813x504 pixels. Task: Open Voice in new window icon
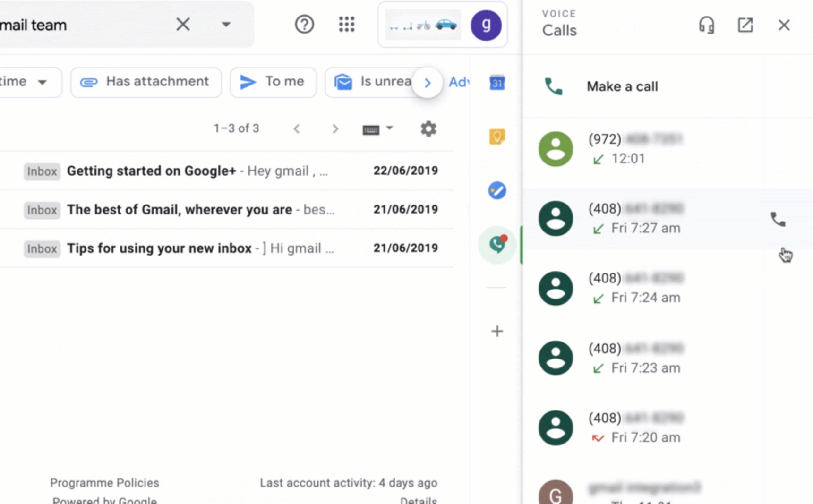tap(745, 25)
